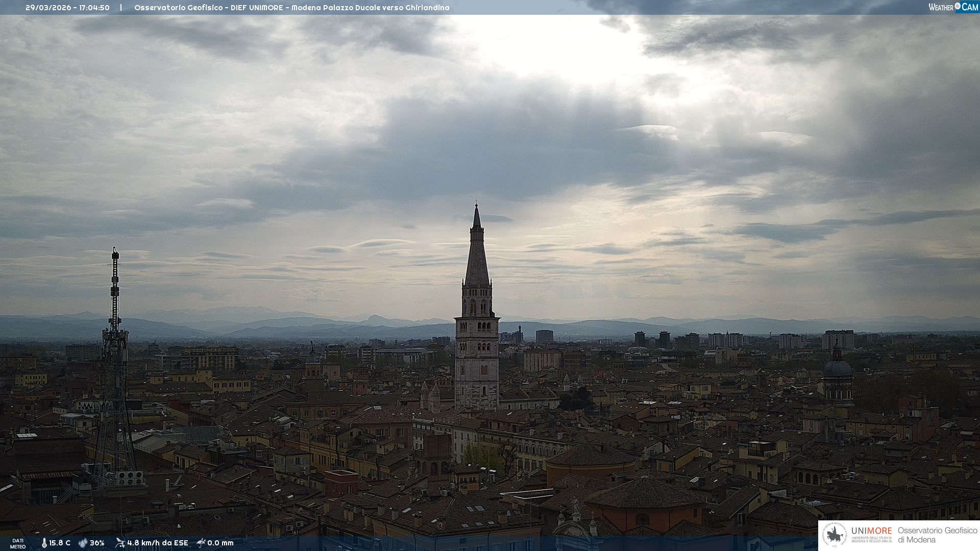Image resolution: width=980 pixels, height=551 pixels.
Task: Click the humidity water drops icon
Action: 83,543
